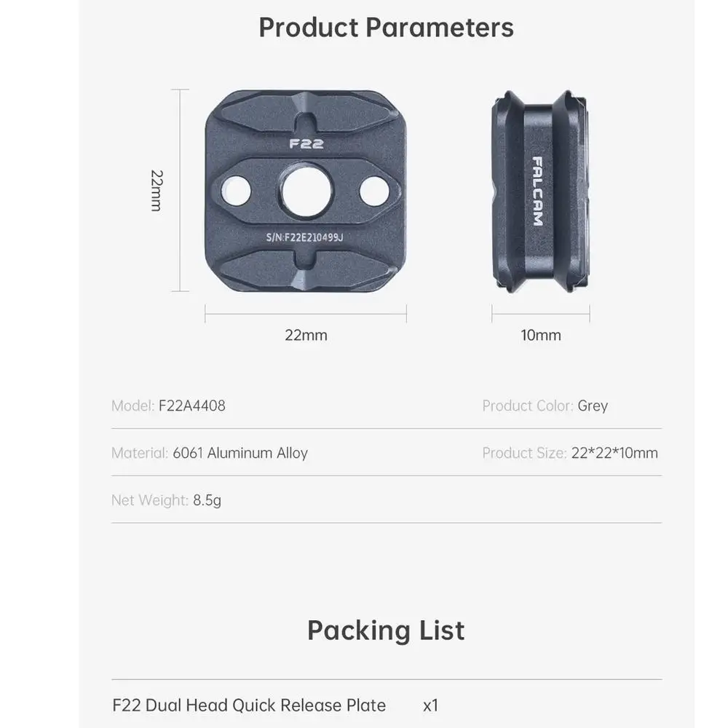Click the center threaded hole of the plate
The width and height of the screenshot is (728, 728).
(x=307, y=192)
